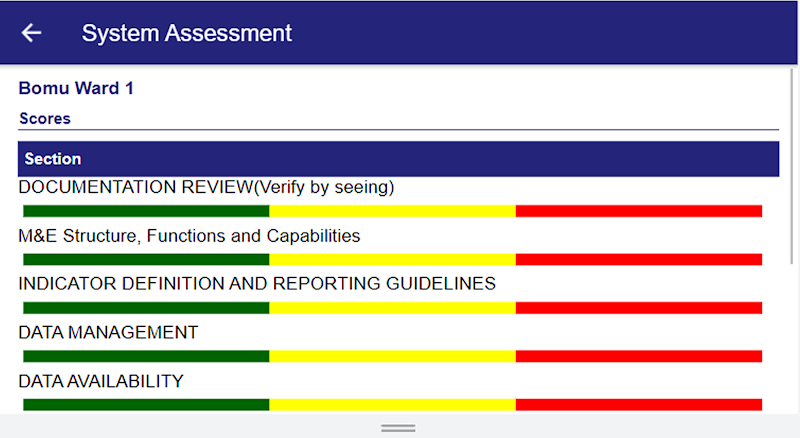Screen dimensions: 800x438
Task: Click red segment of Data Management bar
Action: [x=638, y=356]
